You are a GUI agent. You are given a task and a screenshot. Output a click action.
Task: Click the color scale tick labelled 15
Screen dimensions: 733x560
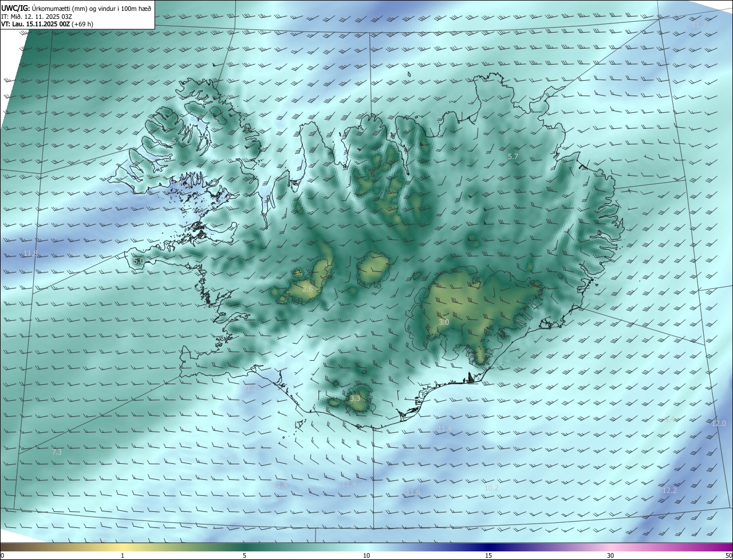(x=488, y=555)
